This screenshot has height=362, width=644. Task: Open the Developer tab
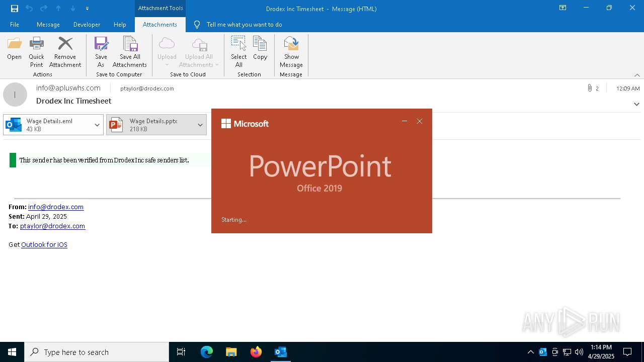87,25
